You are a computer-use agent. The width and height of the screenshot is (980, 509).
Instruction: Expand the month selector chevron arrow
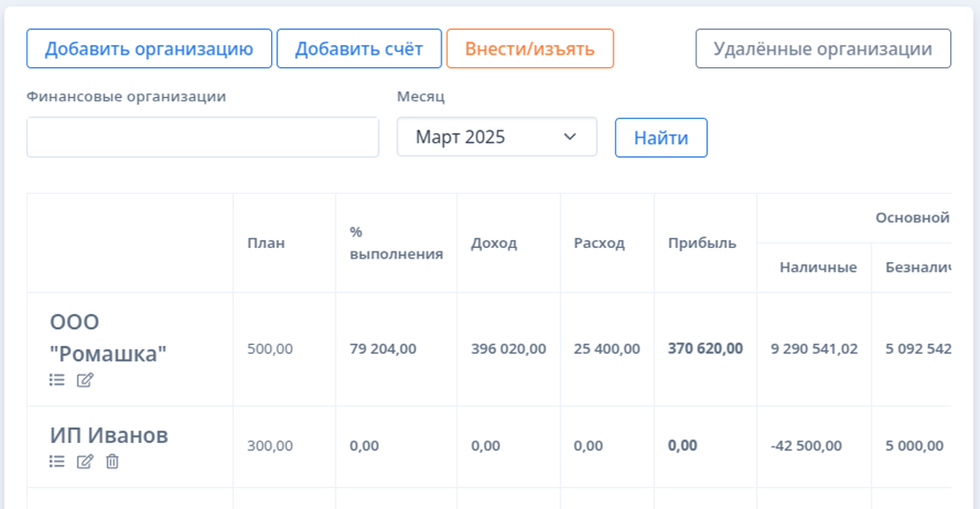point(569,137)
